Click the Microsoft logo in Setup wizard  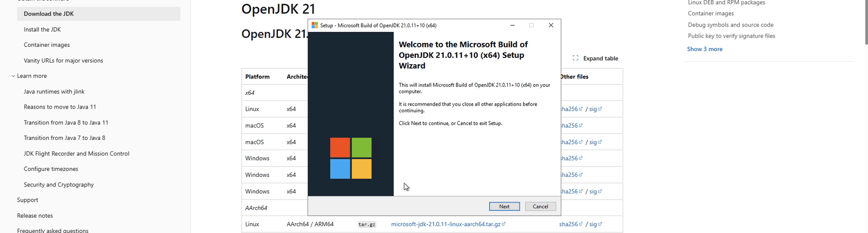351,158
